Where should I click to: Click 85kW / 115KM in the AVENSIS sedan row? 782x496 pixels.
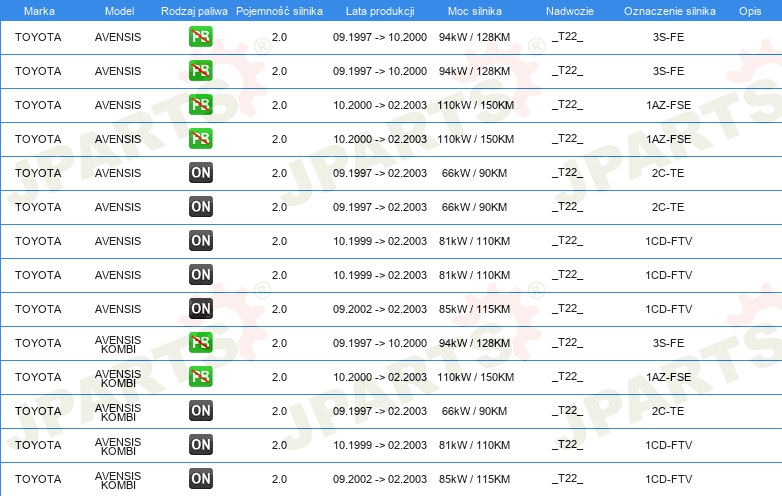[474, 309]
